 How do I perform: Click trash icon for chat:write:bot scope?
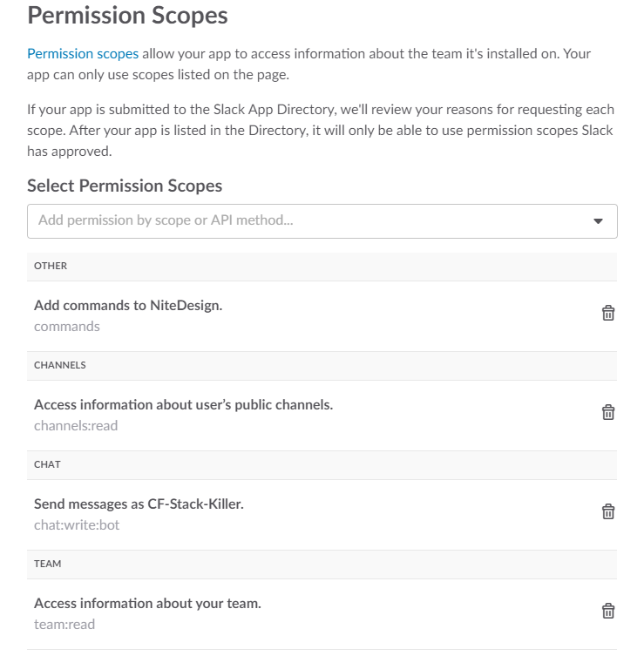click(x=608, y=512)
